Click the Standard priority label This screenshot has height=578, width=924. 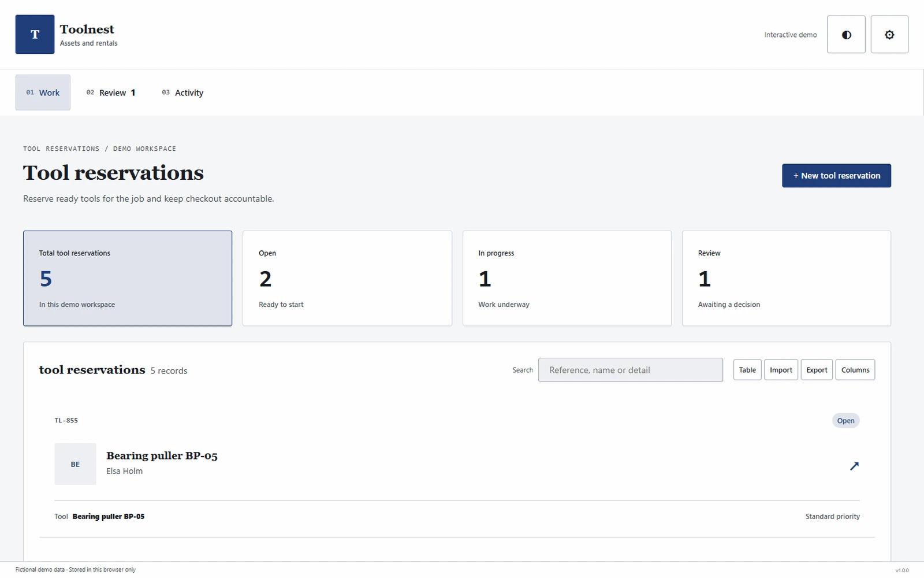(x=833, y=517)
